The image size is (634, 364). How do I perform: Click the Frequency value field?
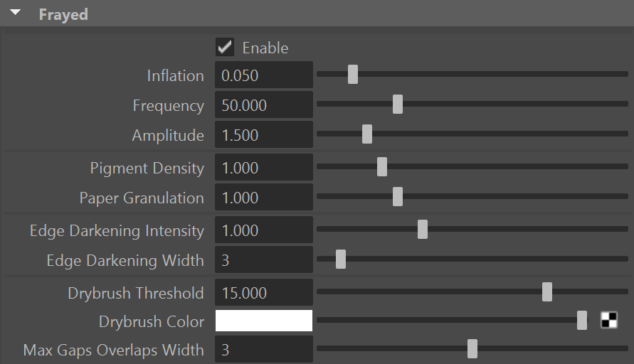point(263,105)
